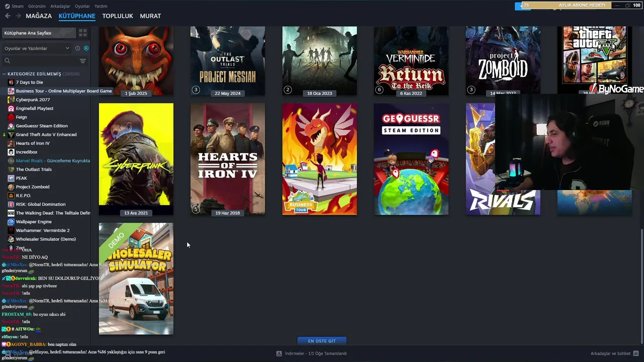Open the Wholesaler Simulator demo cover
Viewport: 644px width, 362px height.
136,279
